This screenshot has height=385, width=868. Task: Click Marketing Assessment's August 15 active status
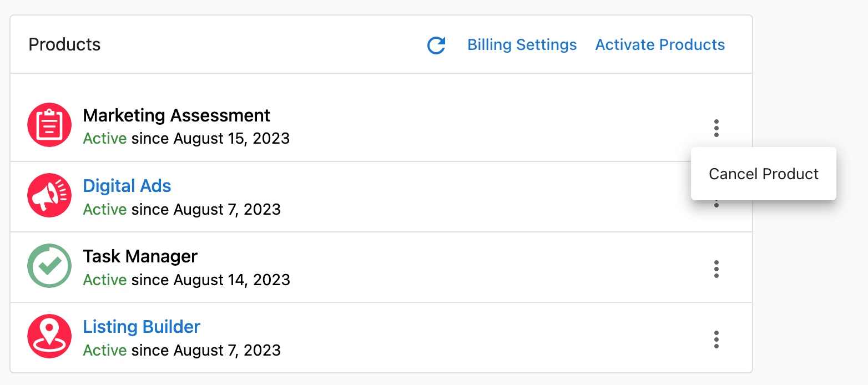tap(186, 138)
